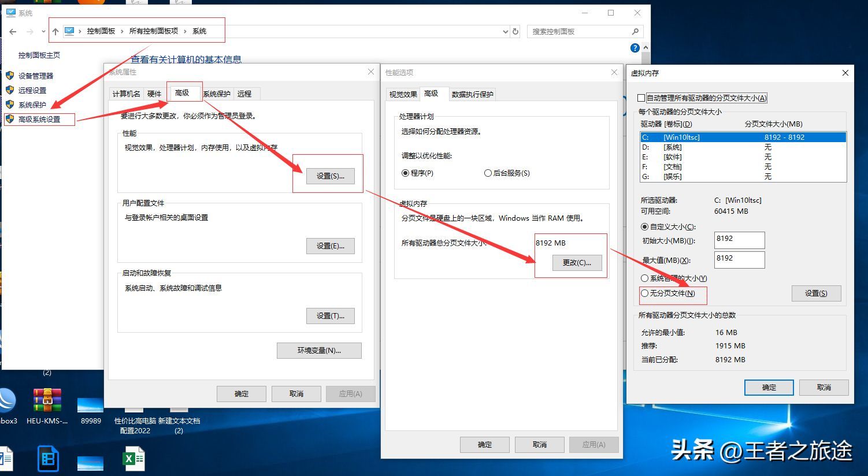Image resolution: width=868 pixels, height=476 pixels.
Task: Click 确定 in the 虚拟内存 dialog
Action: tap(769, 387)
